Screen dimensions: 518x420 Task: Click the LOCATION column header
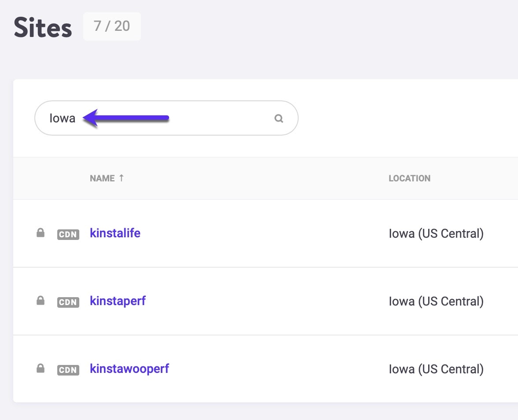pos(410,178)
